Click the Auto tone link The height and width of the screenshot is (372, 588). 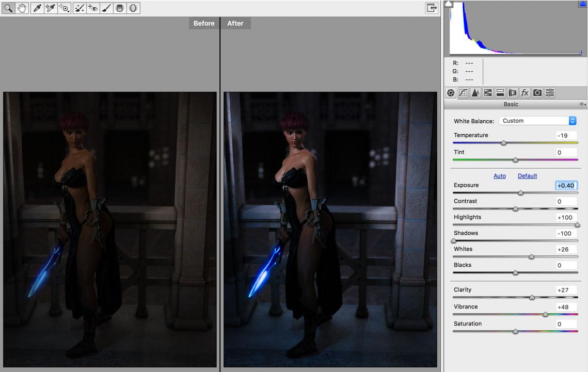pyautogui.click(x=499, y=176)
